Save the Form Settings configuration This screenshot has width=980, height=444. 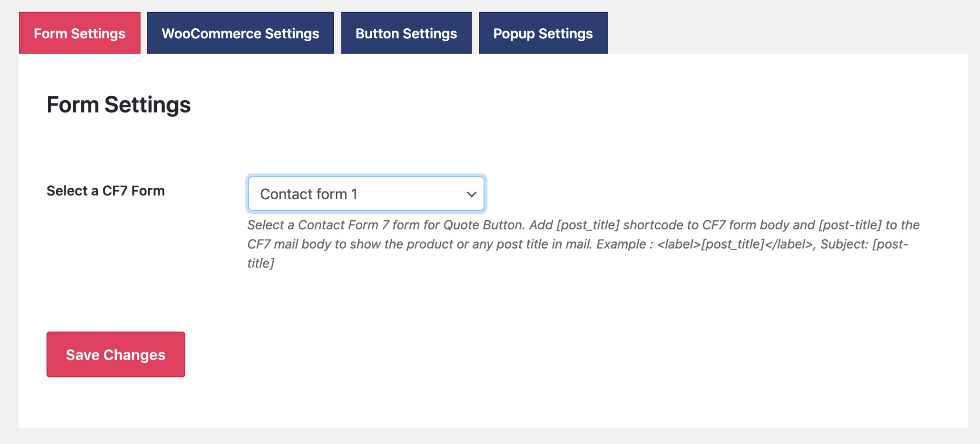click(x=115, y=354)
